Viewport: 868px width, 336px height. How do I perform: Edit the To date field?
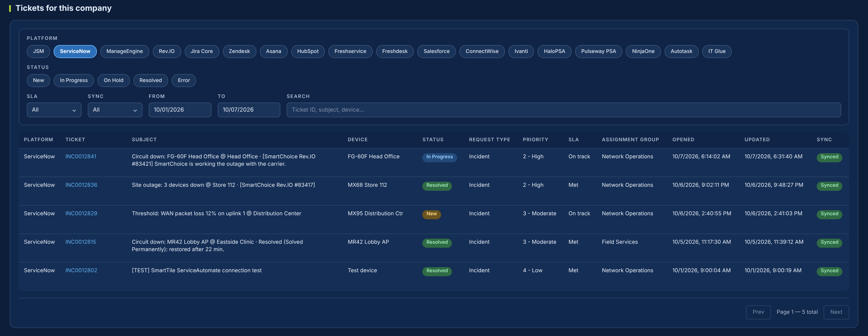pos(249,110)
